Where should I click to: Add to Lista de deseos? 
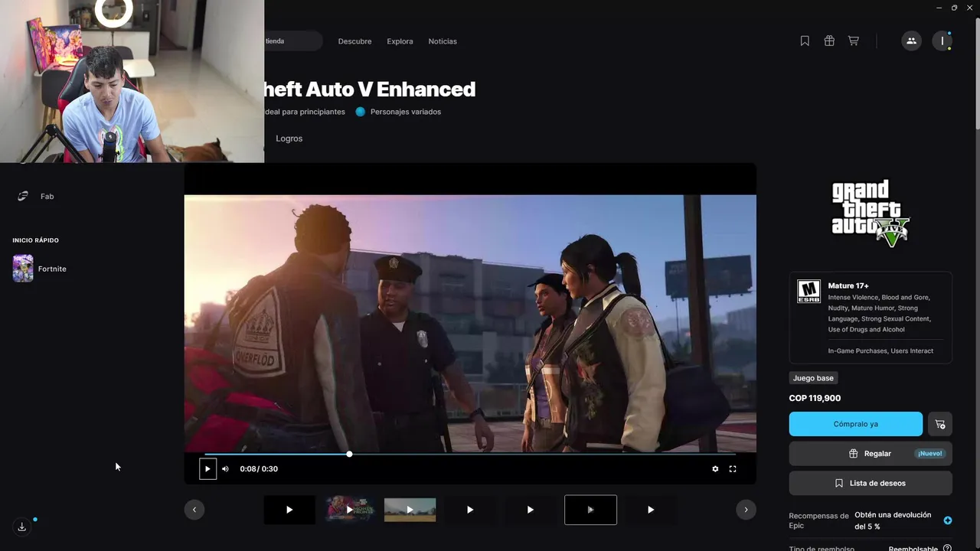coord(871,484)
